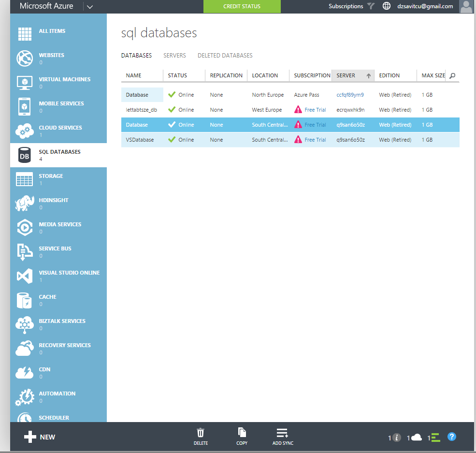
Task: Sort by the Max Size column header
Action: click(432, 75)
